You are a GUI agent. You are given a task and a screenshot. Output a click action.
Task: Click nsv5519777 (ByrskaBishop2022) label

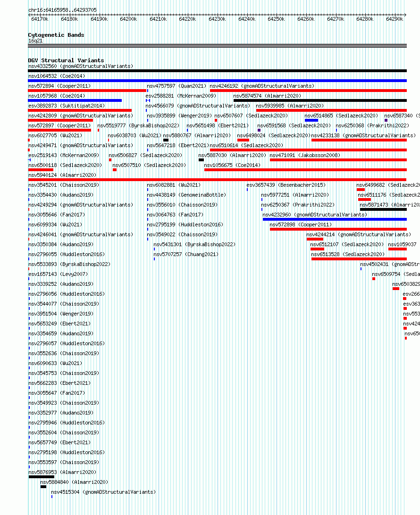(138, 125)
